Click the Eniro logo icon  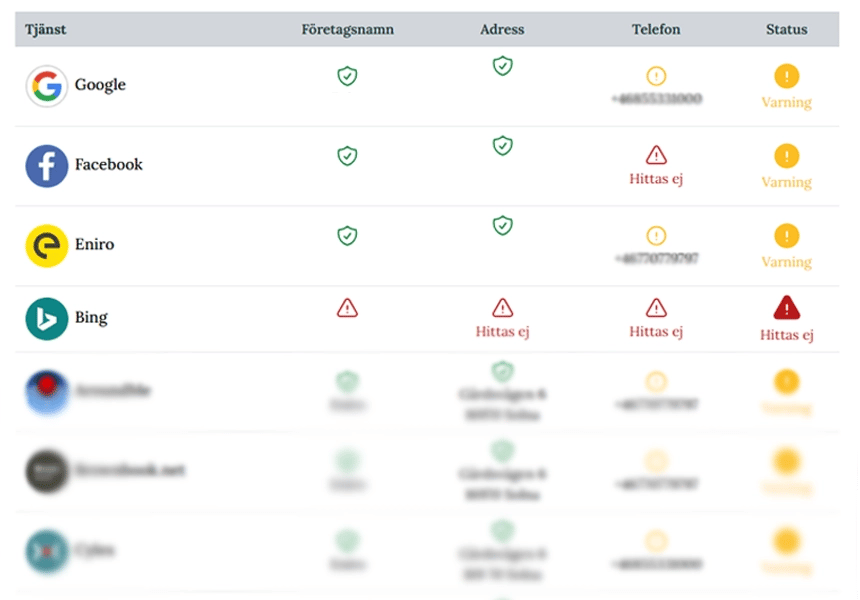point(47,246)
